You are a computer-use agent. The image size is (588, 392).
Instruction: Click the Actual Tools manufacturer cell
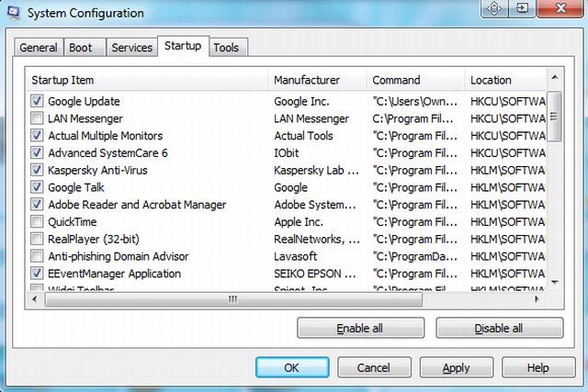303,136
